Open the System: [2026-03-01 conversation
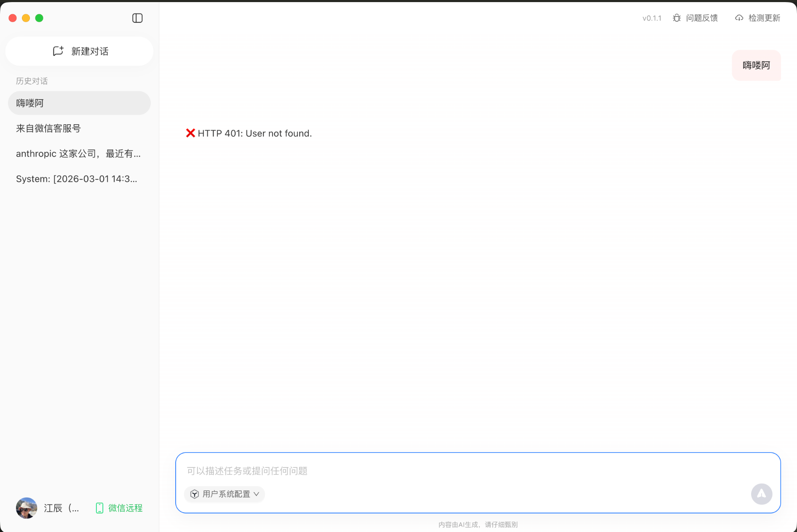Image resolution: width=797 pixels, height=532 pixels. 79,179
